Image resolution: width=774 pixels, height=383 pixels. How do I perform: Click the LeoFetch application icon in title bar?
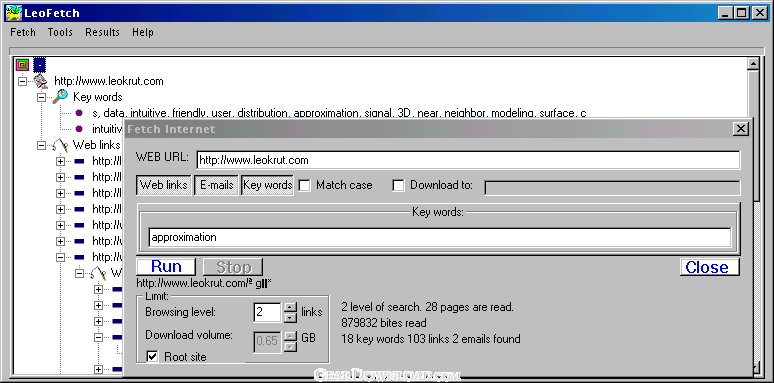click(14, 12)
